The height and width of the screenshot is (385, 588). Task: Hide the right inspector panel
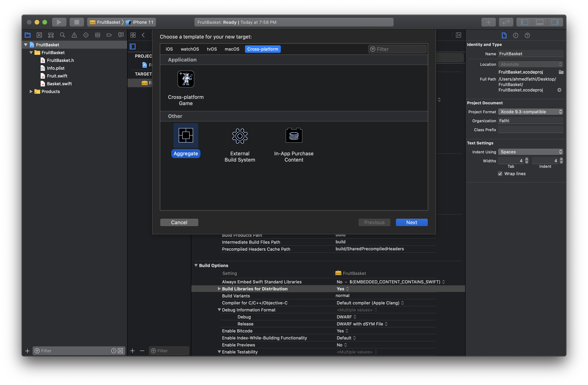[555, 22]
